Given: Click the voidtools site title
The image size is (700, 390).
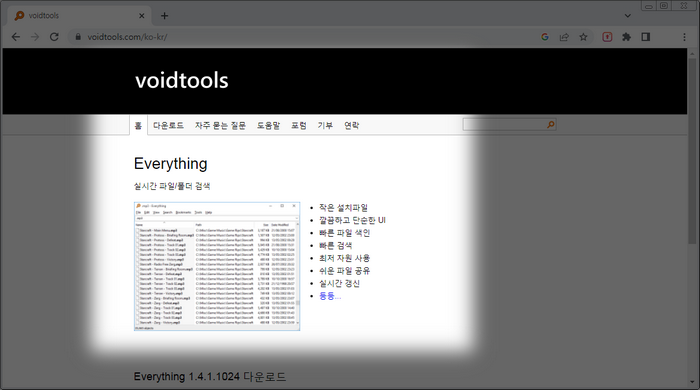Looking at the screenshot, I should [x=182, y=81].
